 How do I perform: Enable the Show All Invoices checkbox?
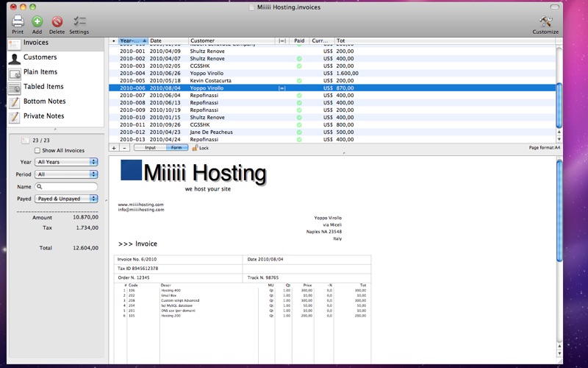37,150
